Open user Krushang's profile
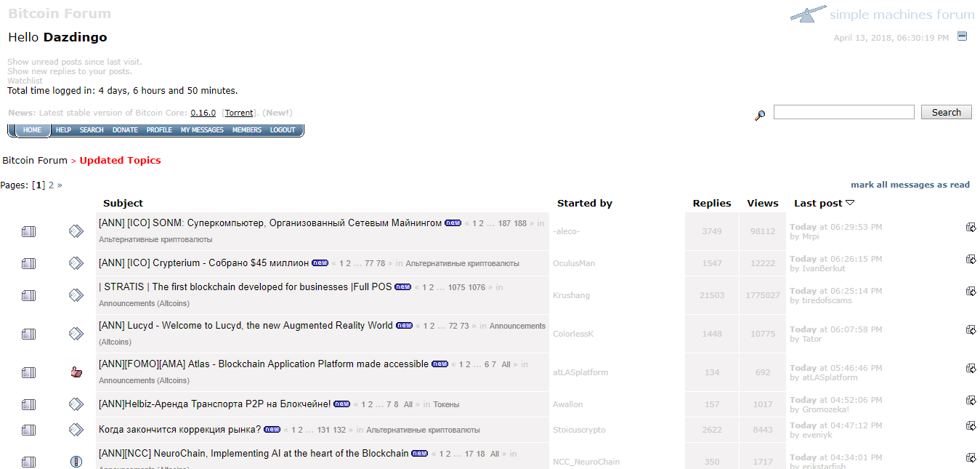This screenshot has width=980, height=469. point(572,295)
